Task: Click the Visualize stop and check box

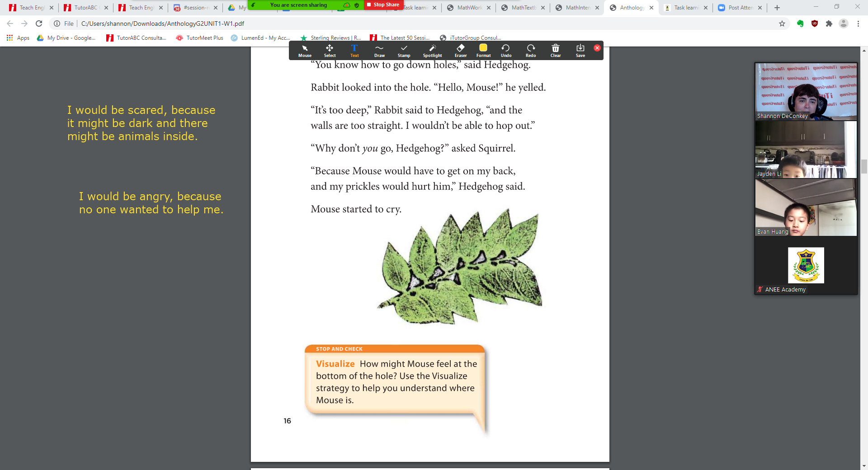Action: point(395,380)
